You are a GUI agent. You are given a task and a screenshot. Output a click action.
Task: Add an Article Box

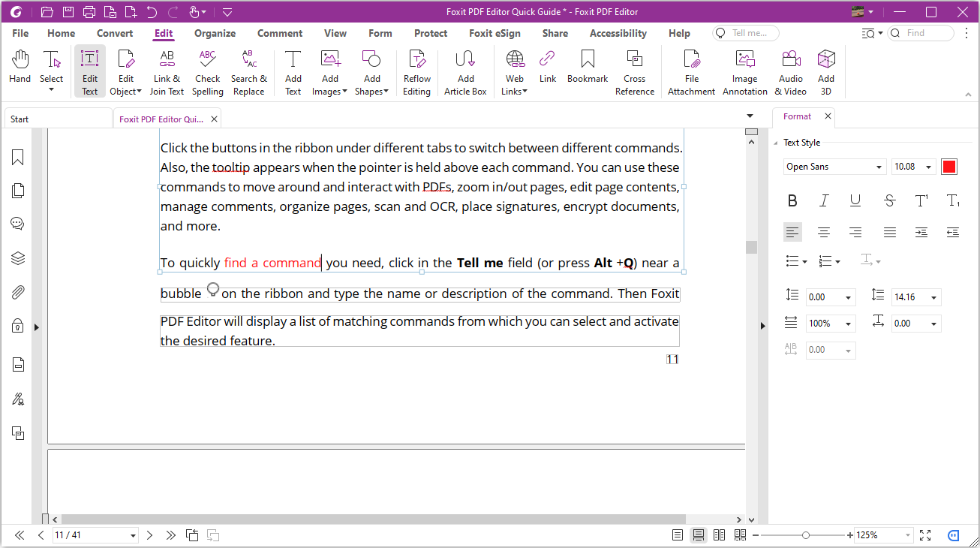pyautogui.click(x=465, y=70)
